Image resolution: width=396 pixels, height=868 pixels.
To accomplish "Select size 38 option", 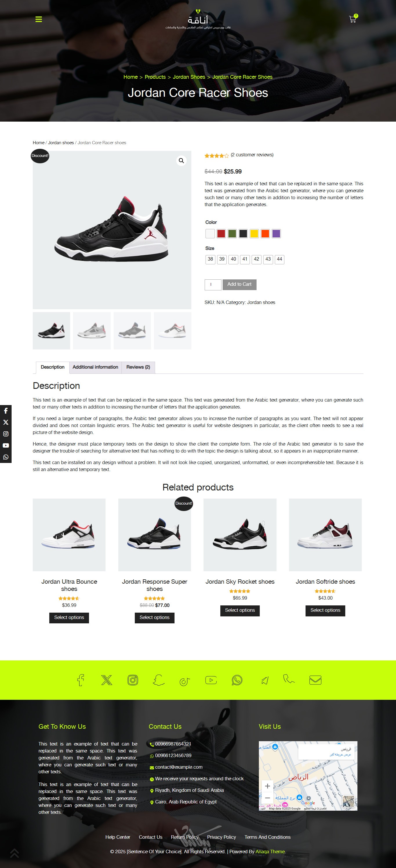I will point(210,259).
